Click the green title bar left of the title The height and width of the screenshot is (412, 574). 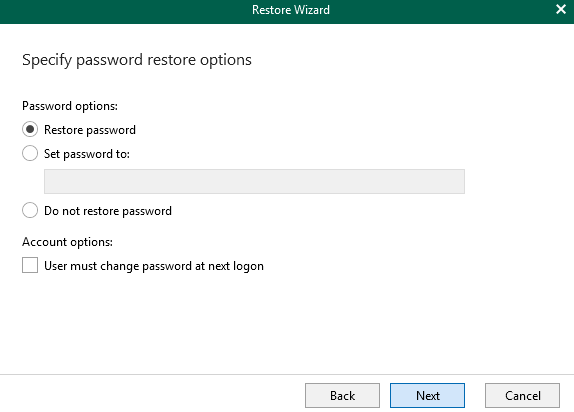(x=124, y=11)
